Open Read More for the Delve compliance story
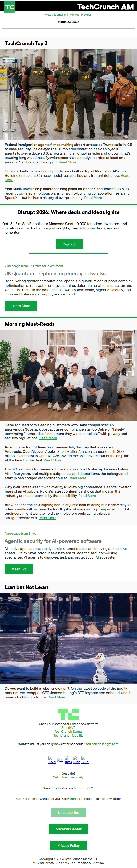 (48, 438)
